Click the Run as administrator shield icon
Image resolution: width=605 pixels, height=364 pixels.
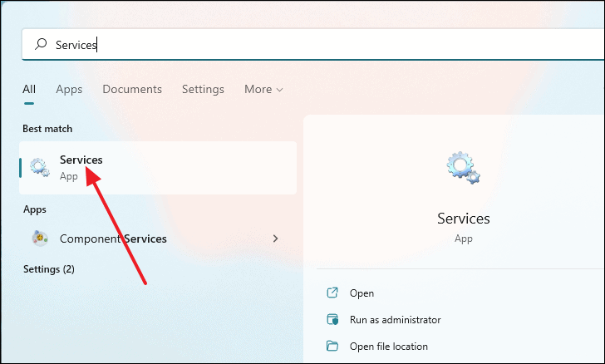click(x=332, y=319)
